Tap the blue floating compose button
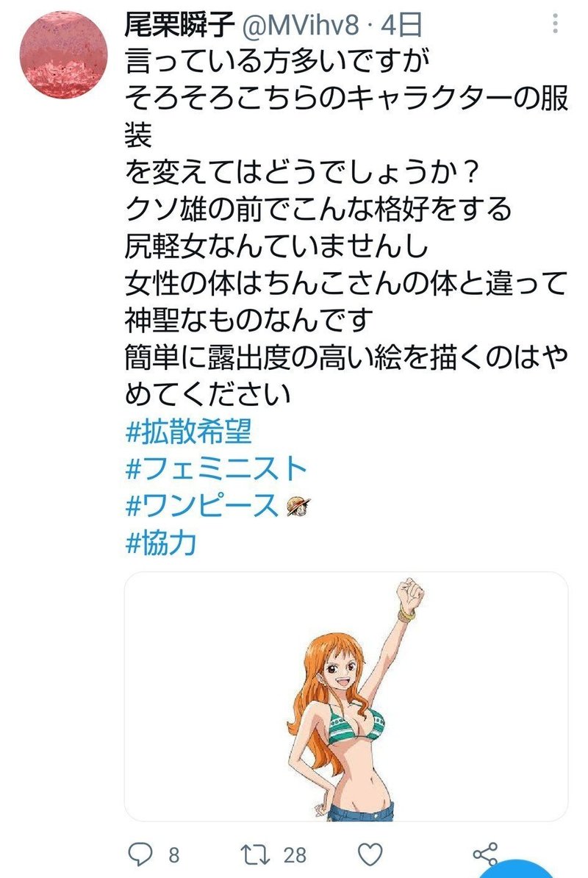Screen dimensions: 588x878 pyautogui.click(x=517, y=869)
